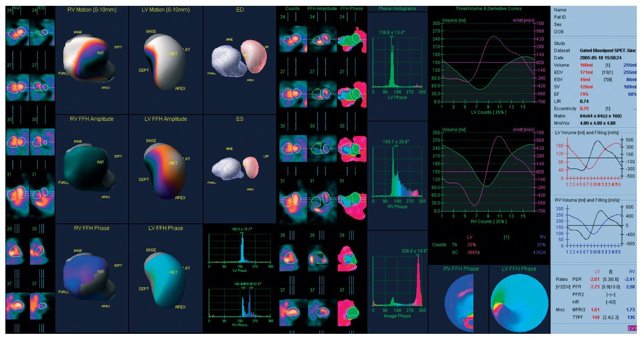Select the LV Motion 3D surface view
The width and height of the screenshot is (644, 341).
(163, 63)
